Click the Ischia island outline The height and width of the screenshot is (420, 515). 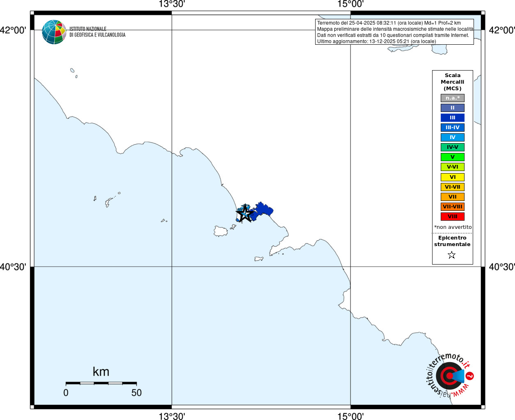tap(220, 231)
